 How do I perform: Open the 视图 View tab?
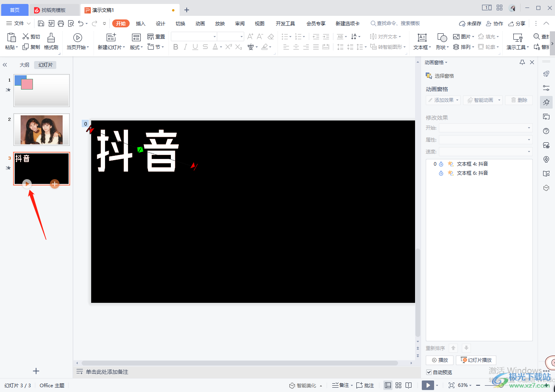point(260,23)
